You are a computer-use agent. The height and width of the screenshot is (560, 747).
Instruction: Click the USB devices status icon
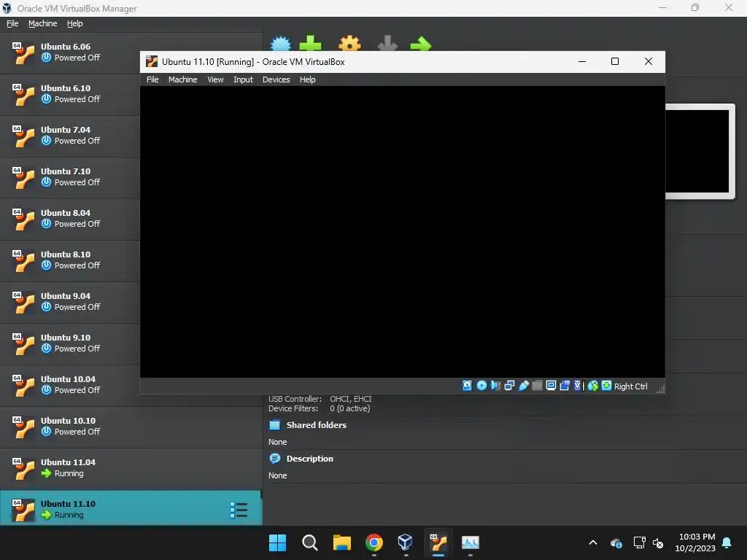[x=524, y=386]
